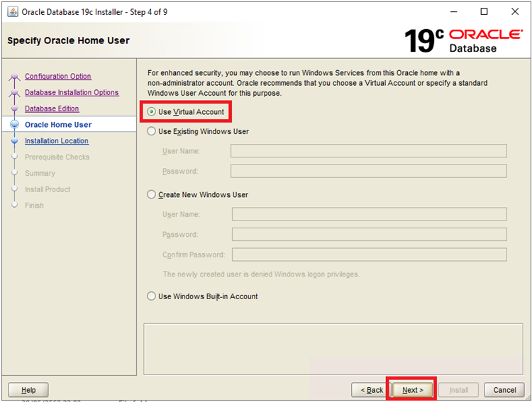This screenshot has height=402, width=532.
Task: Click the Oracle Home User step bullet icon
Action: coord(15,125)
